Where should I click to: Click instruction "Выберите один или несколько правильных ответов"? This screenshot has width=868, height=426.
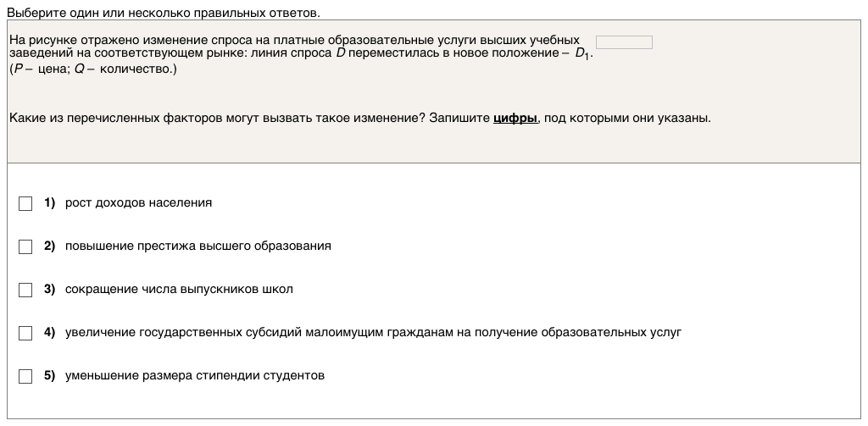164,14
